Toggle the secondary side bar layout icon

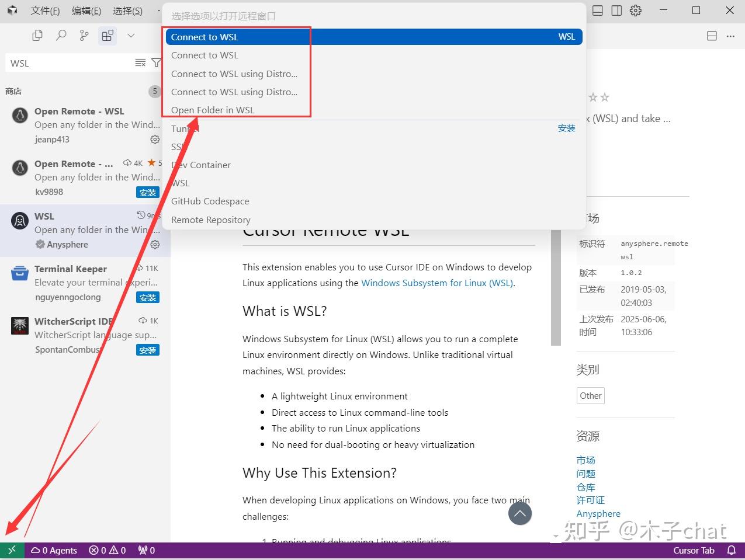pyautogui.click(x=616, y=11)
